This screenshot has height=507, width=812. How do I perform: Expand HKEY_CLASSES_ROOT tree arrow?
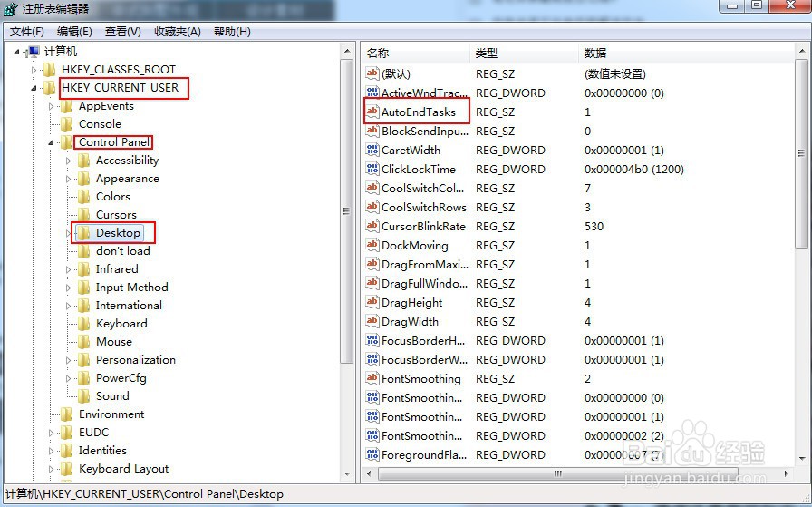[34, 70]
